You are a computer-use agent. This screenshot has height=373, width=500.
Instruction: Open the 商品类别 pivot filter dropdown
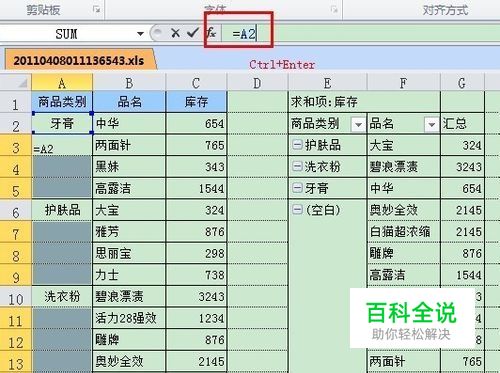358,125
